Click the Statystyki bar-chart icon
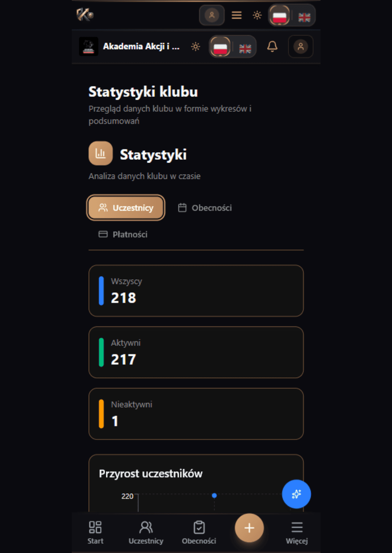Image resolution: width=392 pixels, height=553 pixels. pyautogui.click(x=100, y=153)
